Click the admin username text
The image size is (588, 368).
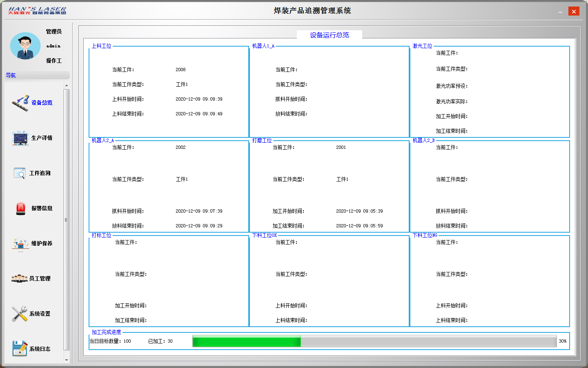[x=53, y=46]
